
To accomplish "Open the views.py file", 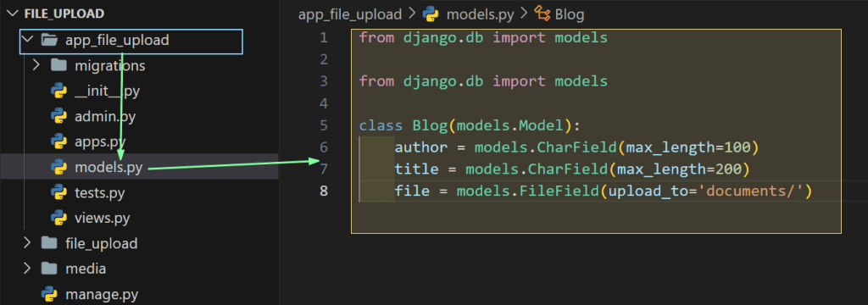I will (x=103, y=219).
